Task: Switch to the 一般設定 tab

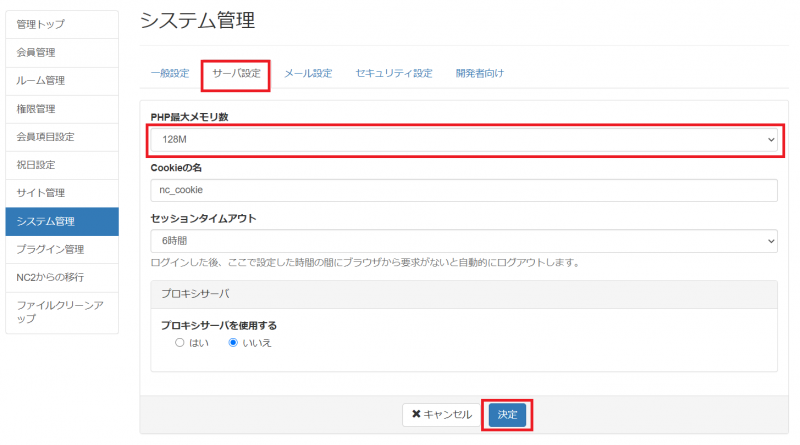Action: [170, 74]
